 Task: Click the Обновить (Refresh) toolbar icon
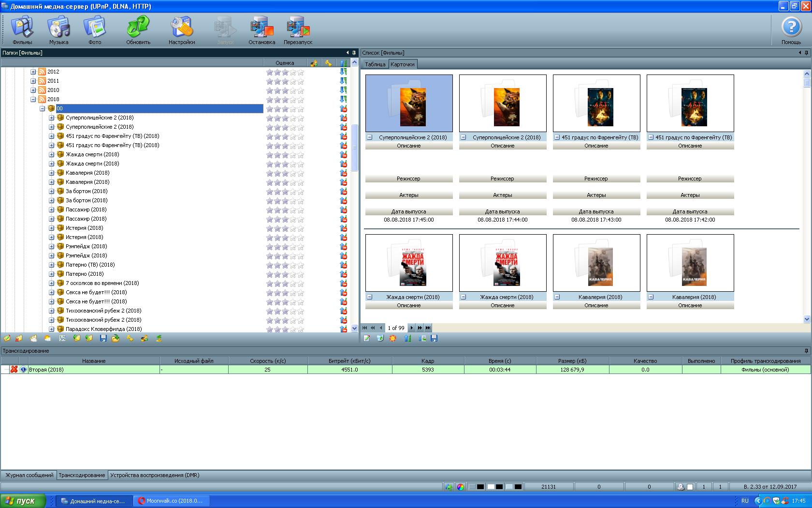(138, 30)
